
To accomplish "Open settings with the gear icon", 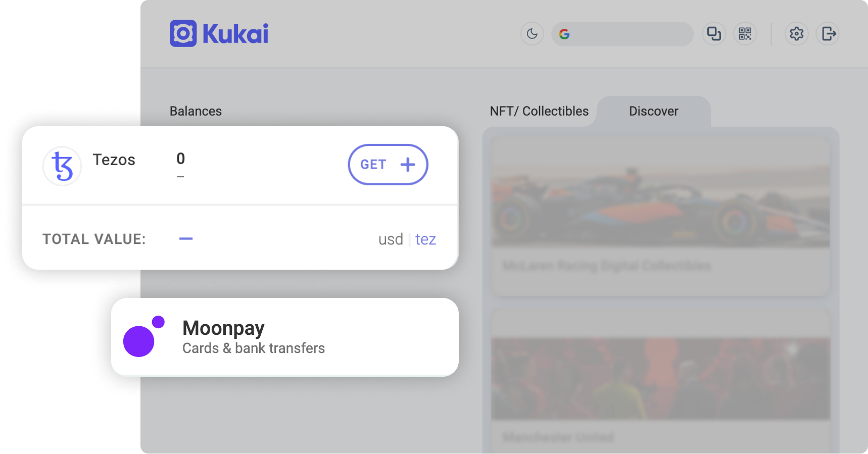I will (x=796, y=34).
